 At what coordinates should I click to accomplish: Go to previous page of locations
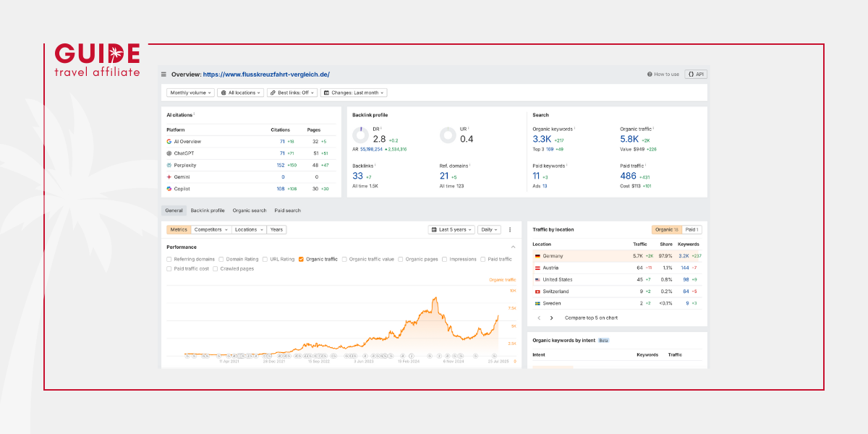[x=539, y=318]
